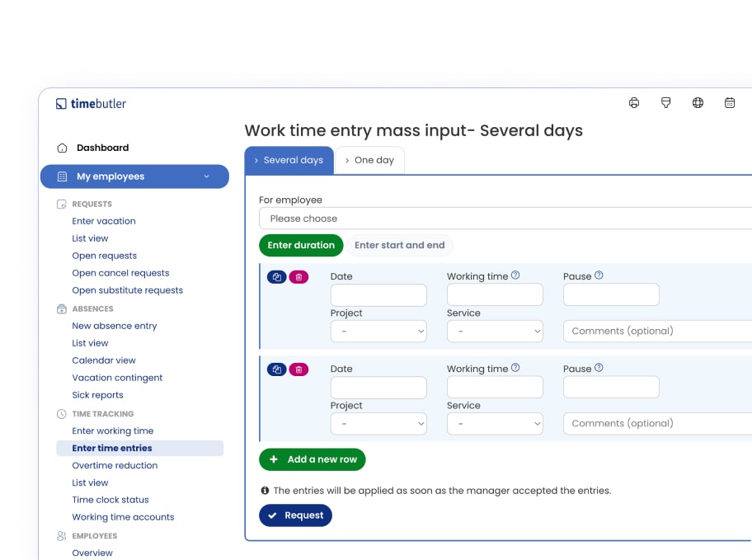The width and height of the screenshot is (752, 560).
Task: Open the For employee dropdown
Action: [505, 219]
